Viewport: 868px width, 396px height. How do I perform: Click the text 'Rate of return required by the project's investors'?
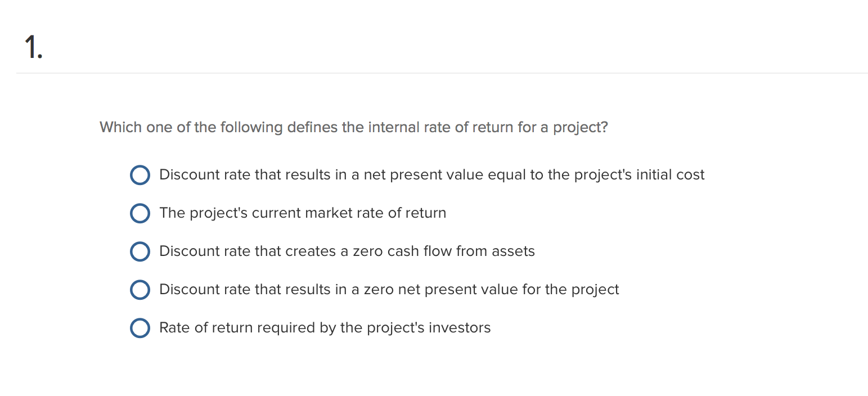tap(325, 328)
